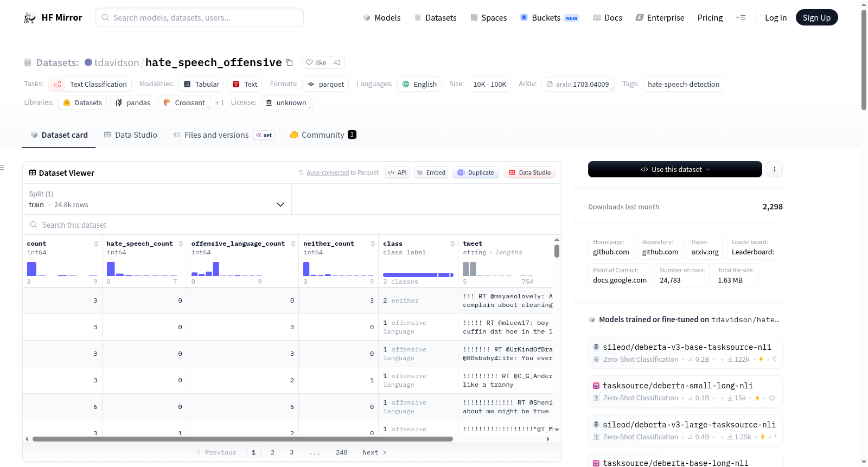Screen dimensions: 868x467
Task: Click the HF Mirror logo icon
Action: coord(30,18)
